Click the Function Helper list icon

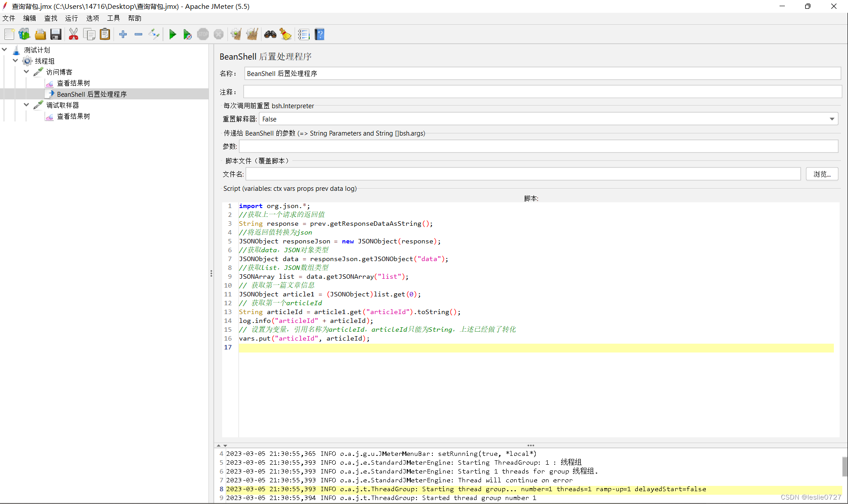[303, 34]
